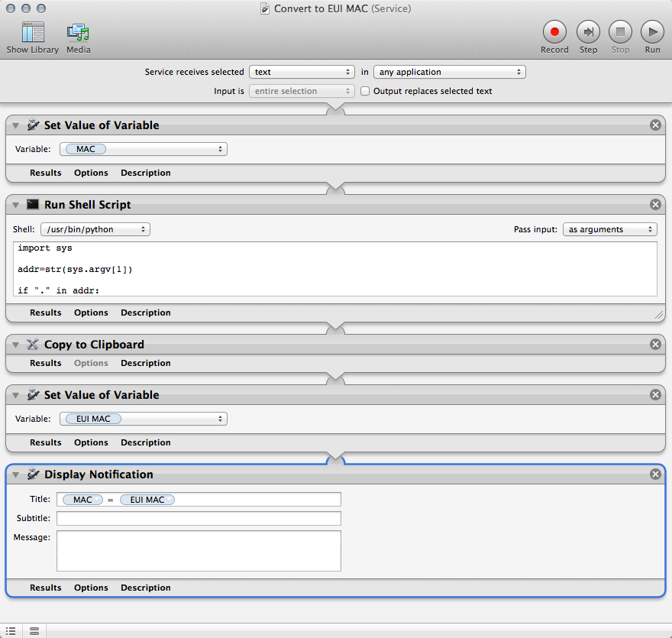Focus the Message text area

199,551
